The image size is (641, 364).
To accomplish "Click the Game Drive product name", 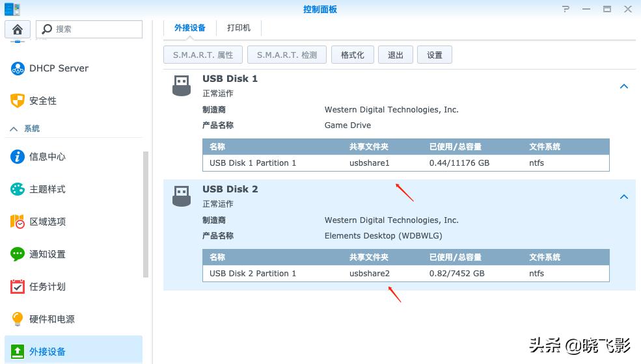I will 348,125.
